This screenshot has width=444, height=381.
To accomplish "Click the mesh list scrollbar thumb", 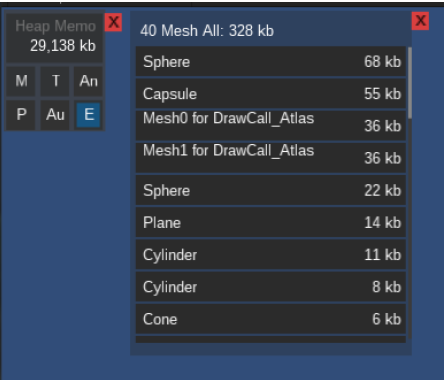I will click(x=410, y=82).
